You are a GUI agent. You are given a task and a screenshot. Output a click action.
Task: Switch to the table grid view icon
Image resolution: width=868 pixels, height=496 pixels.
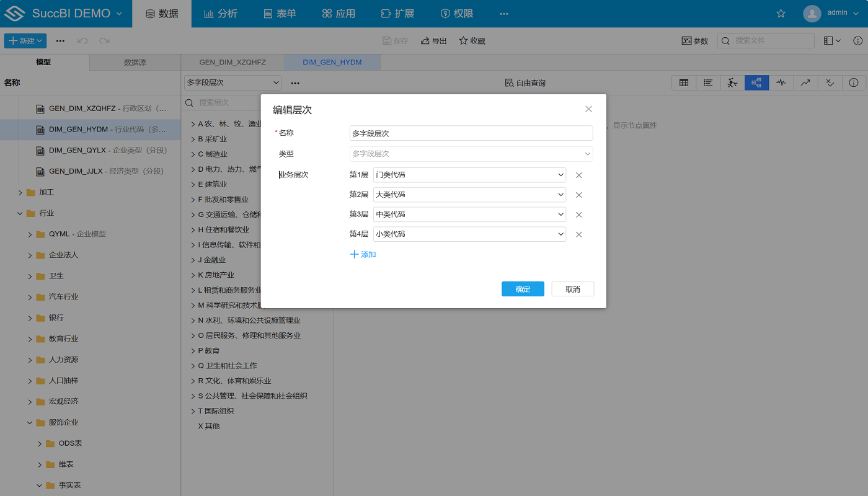[684, 82]
